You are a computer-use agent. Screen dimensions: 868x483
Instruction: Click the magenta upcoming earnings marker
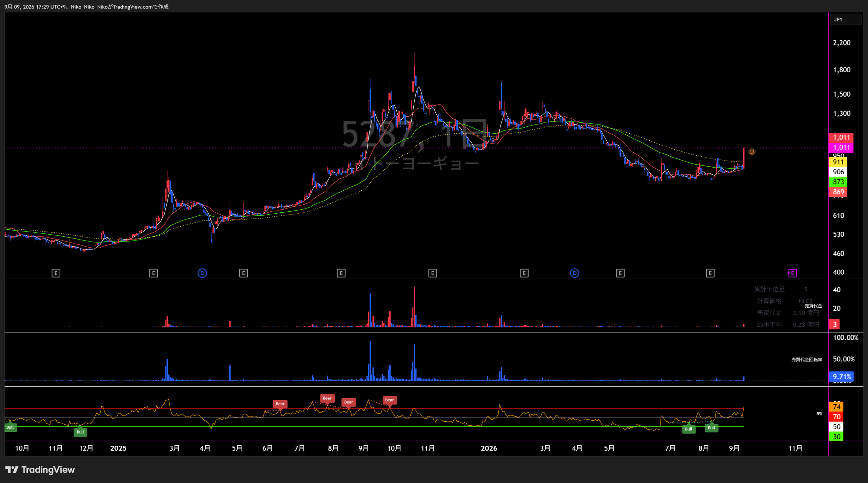coord(792,273)
